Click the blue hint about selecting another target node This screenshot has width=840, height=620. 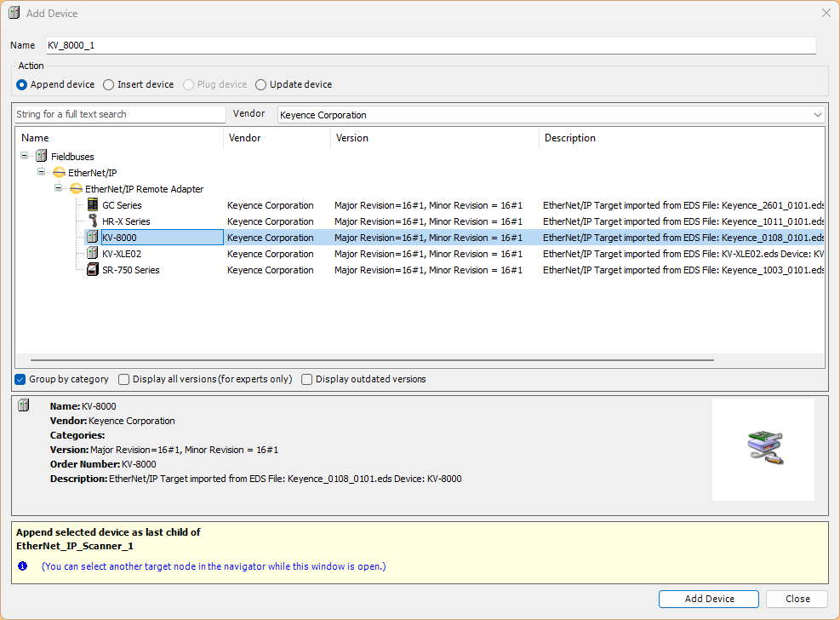(x=214, y=565)
